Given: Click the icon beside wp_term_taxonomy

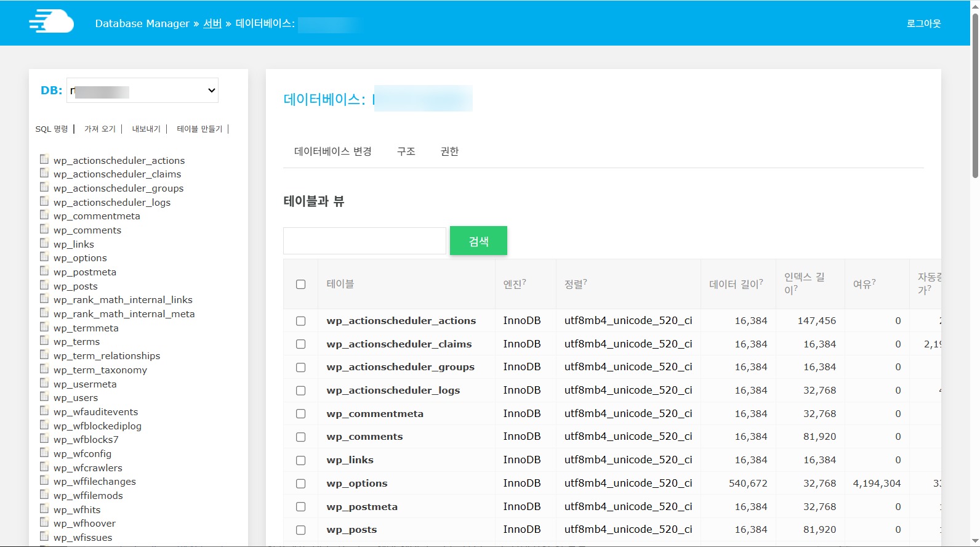Looking at the screenshot, I should point(44,368).
